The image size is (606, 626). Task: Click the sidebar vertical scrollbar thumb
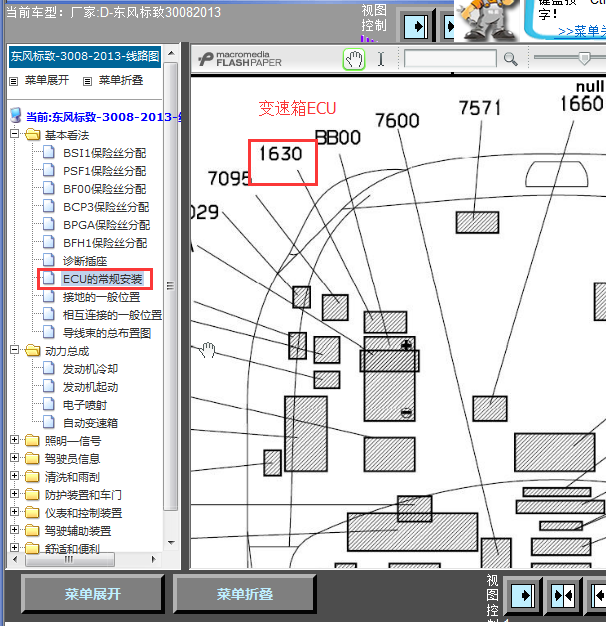[x=170, y=286]
